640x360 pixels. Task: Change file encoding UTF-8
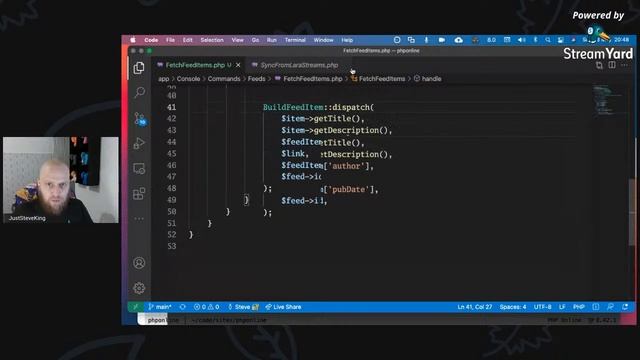pyautogui.click(x=542, y=307)
